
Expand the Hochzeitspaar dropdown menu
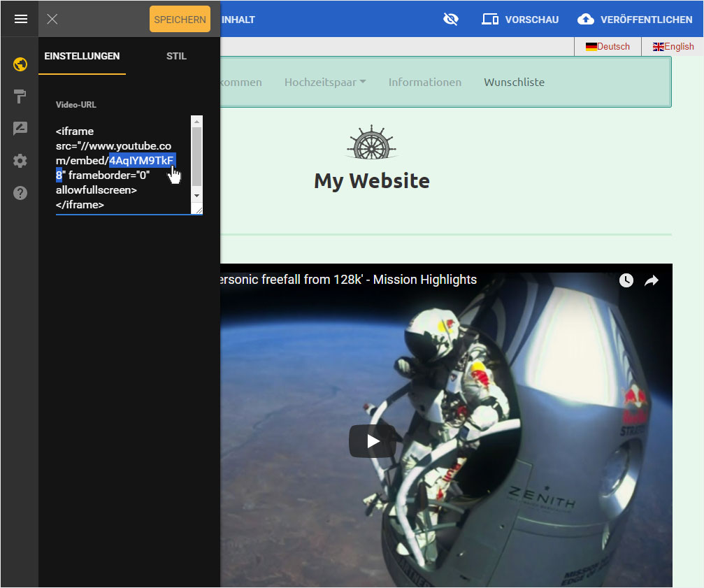(325, 82)
